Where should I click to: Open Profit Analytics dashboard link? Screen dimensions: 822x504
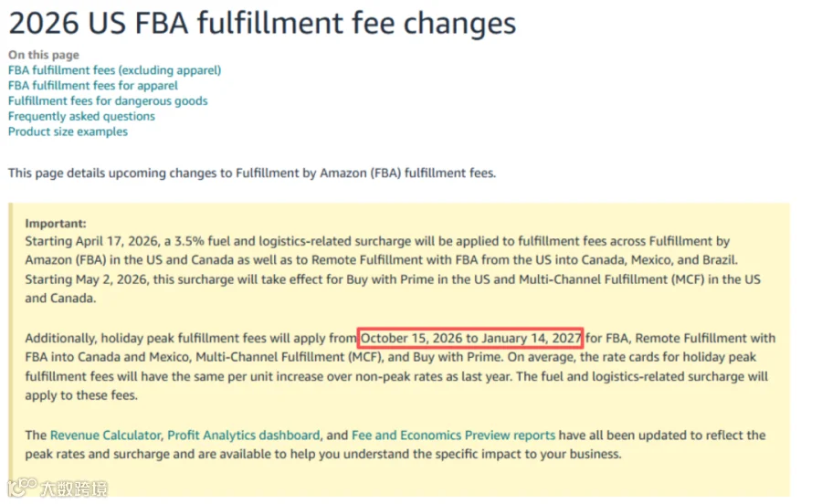click(x=243, y=436)
